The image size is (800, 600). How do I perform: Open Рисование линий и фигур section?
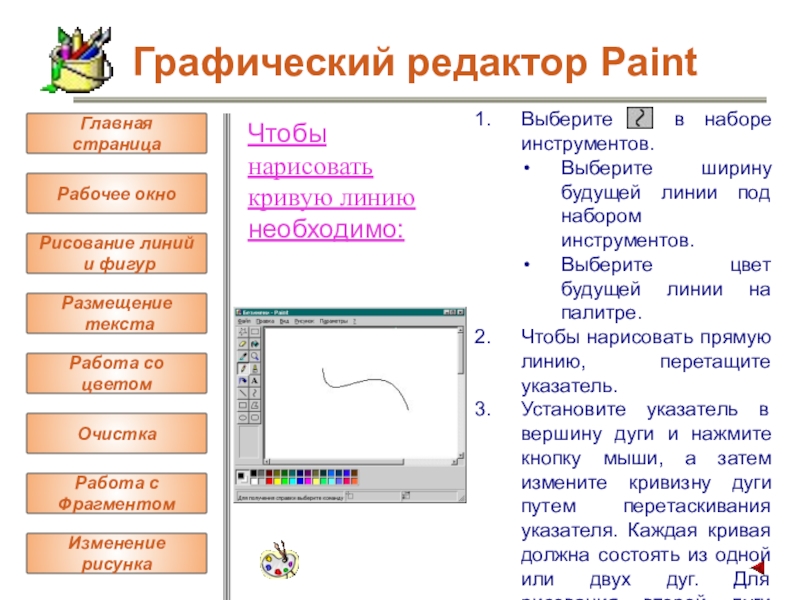117,254
